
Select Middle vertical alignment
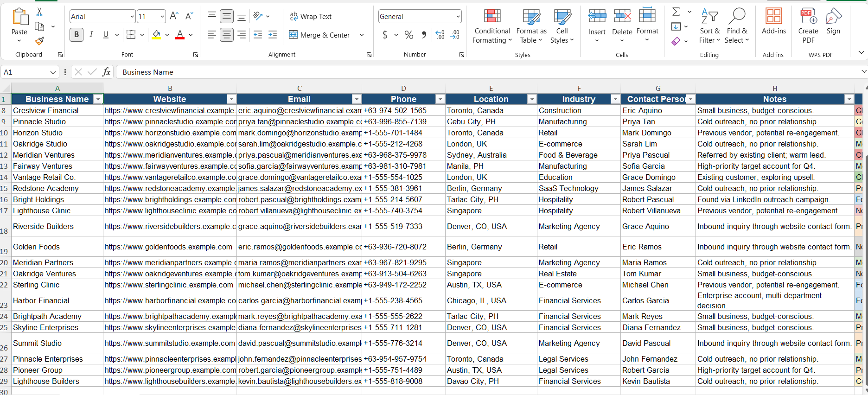pos(226,17)
